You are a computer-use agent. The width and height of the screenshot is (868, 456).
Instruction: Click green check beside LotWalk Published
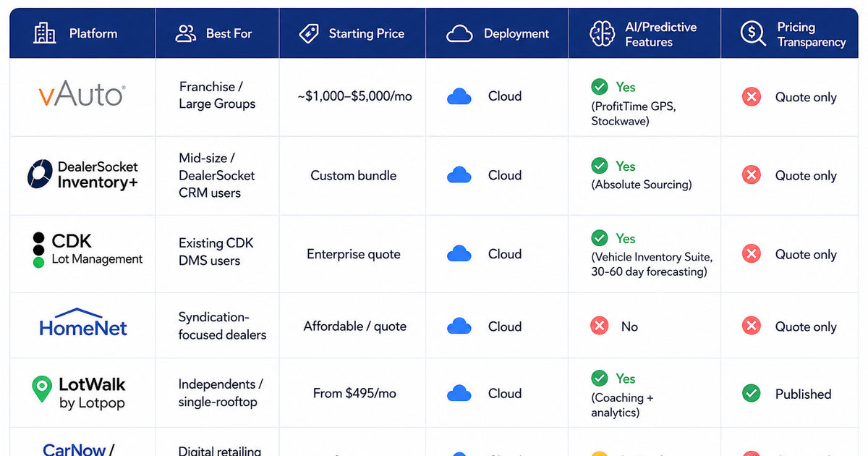click(752, 394)
